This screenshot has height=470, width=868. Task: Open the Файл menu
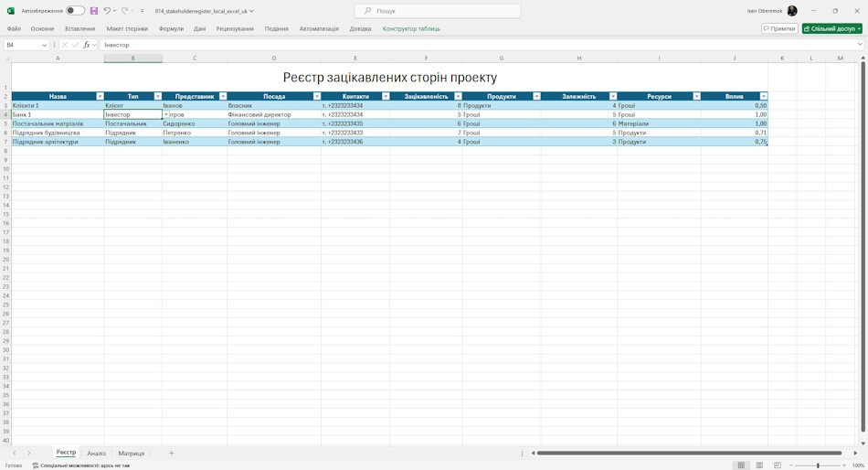[14, 29]
